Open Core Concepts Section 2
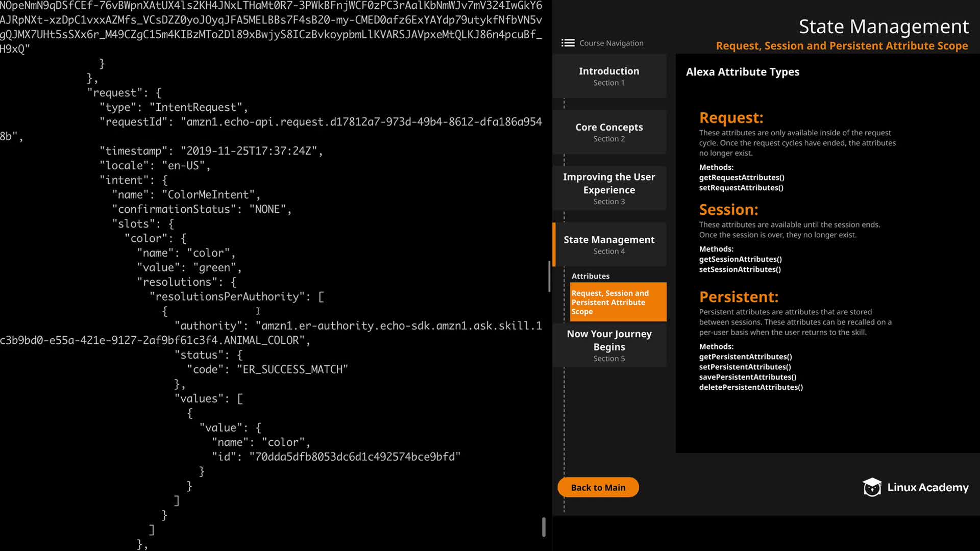 click(x=609, y=132)
